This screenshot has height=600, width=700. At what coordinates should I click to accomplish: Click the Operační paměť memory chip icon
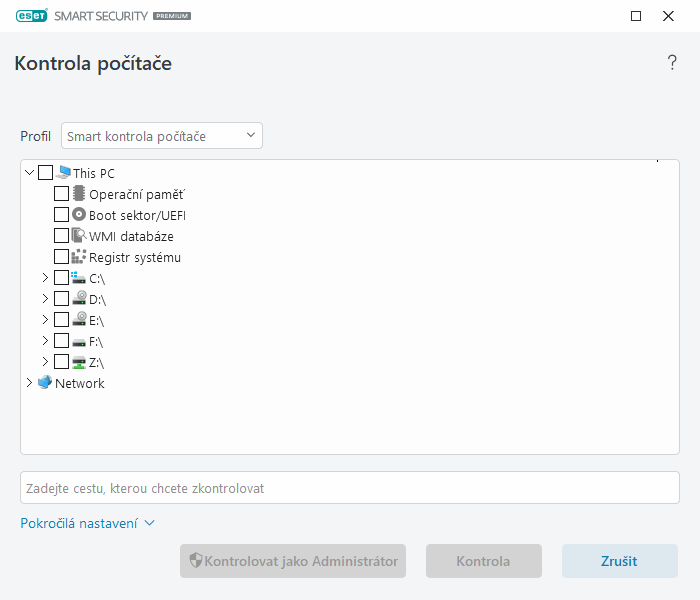(x=79, y=194)
